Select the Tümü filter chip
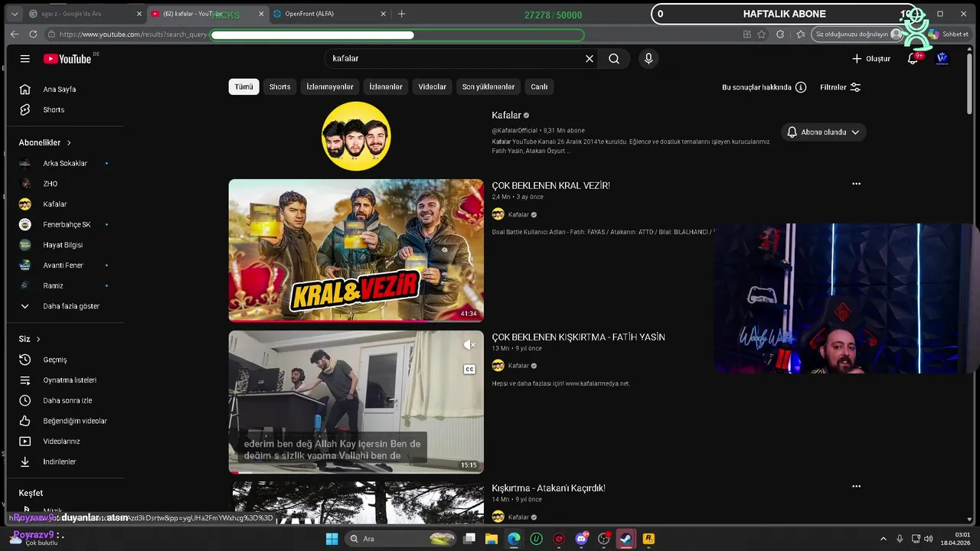This screenshot has height=551, width=980. pos(243,87)
